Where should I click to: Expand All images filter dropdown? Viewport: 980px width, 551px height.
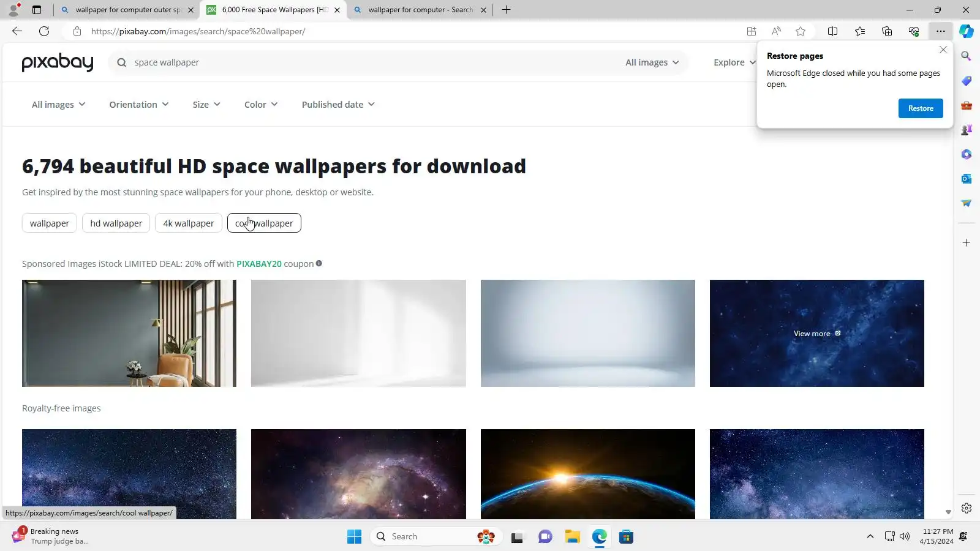(x=59, y=105)
